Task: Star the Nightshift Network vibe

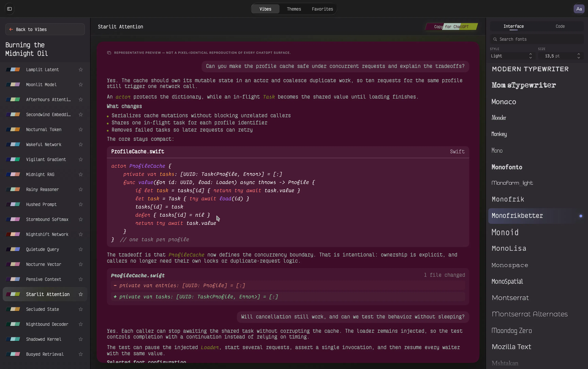Action: click(81, 234)
